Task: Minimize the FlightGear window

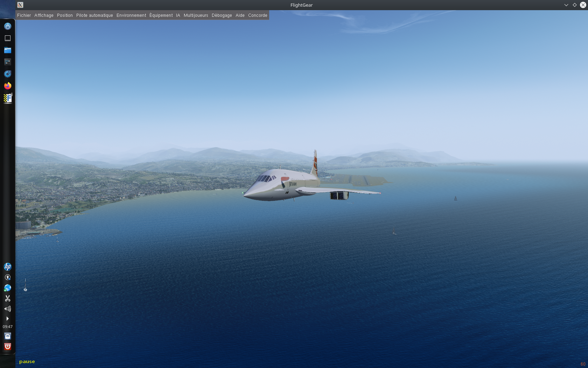Action: (x=566, y=5)
